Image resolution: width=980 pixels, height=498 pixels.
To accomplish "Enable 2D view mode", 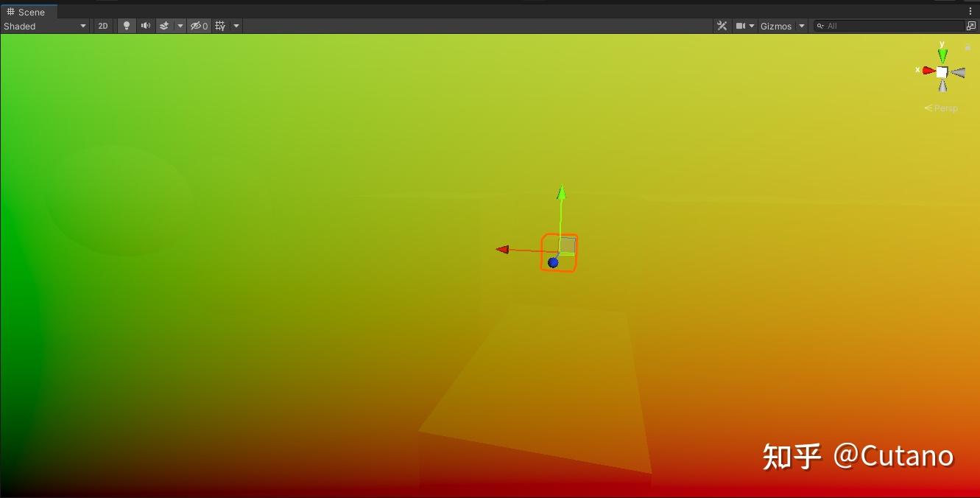I will tap(102, 26).
